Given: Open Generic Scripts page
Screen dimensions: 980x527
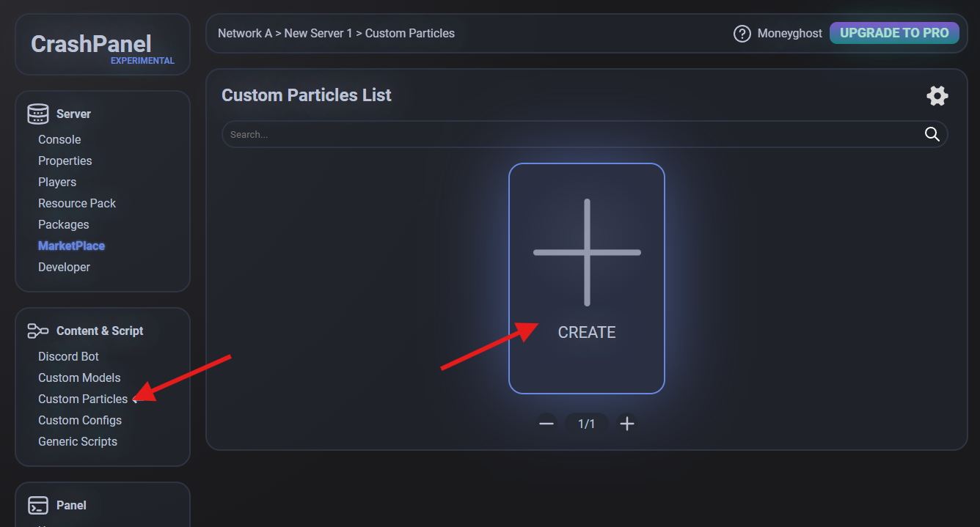Looking at the screenshot, I should click(x=78, y=441).
